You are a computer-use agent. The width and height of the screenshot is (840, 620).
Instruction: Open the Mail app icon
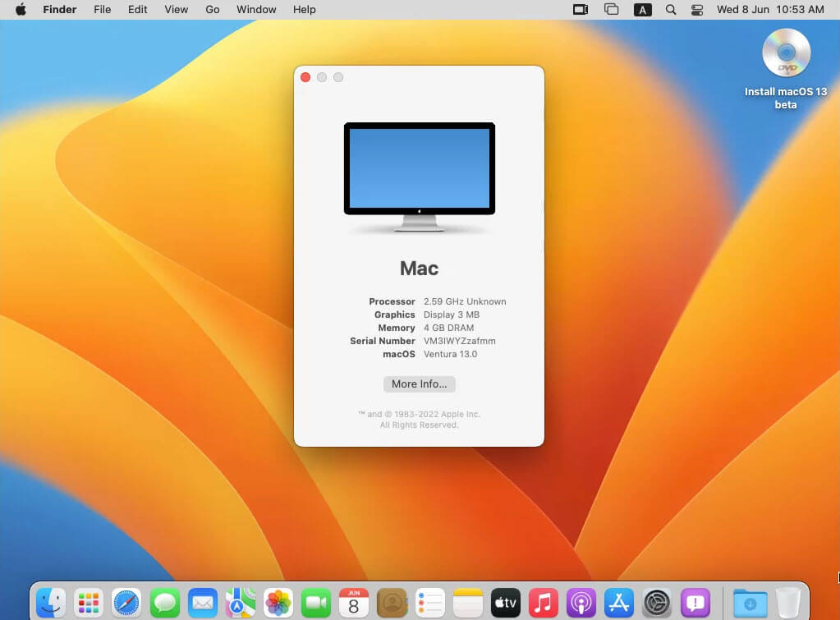203,603
